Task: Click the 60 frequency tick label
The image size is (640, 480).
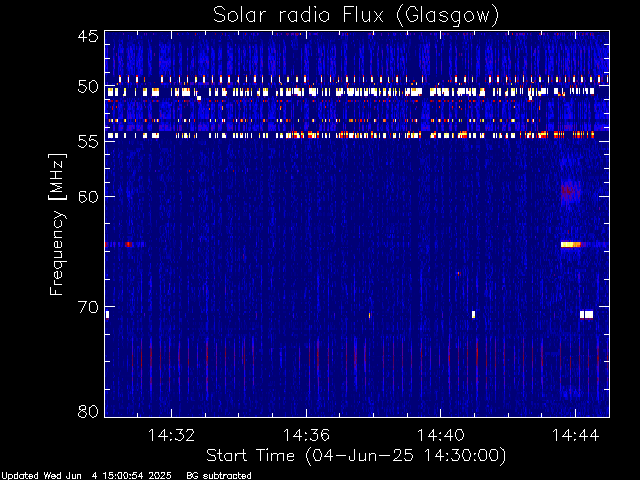Action: point(88,196)
